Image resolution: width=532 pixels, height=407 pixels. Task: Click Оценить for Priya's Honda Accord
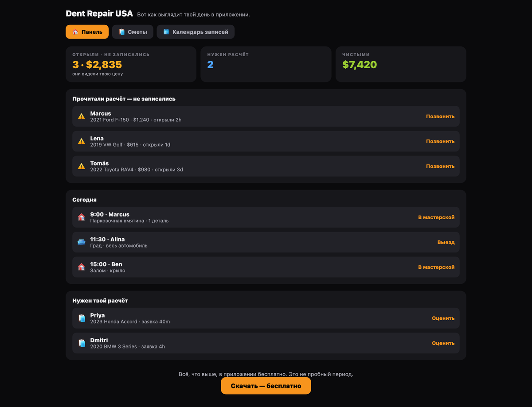pyautogui.click(x=443, y=318)
